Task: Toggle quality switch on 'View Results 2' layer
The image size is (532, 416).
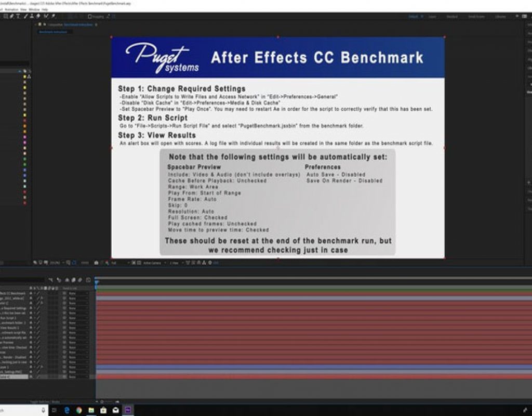Action: pos(38,328)
